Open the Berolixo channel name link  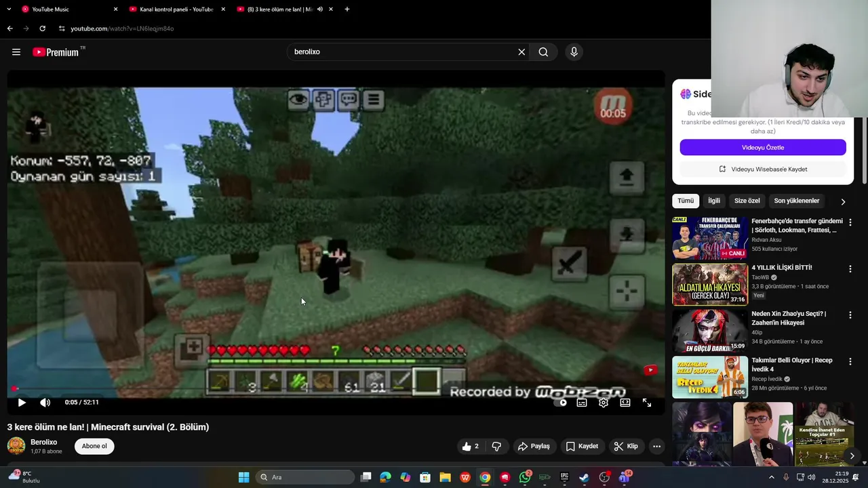pos(44,442)
